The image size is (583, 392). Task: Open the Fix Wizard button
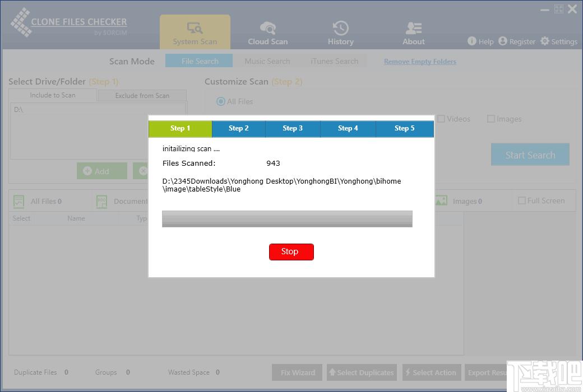(297, 372)
